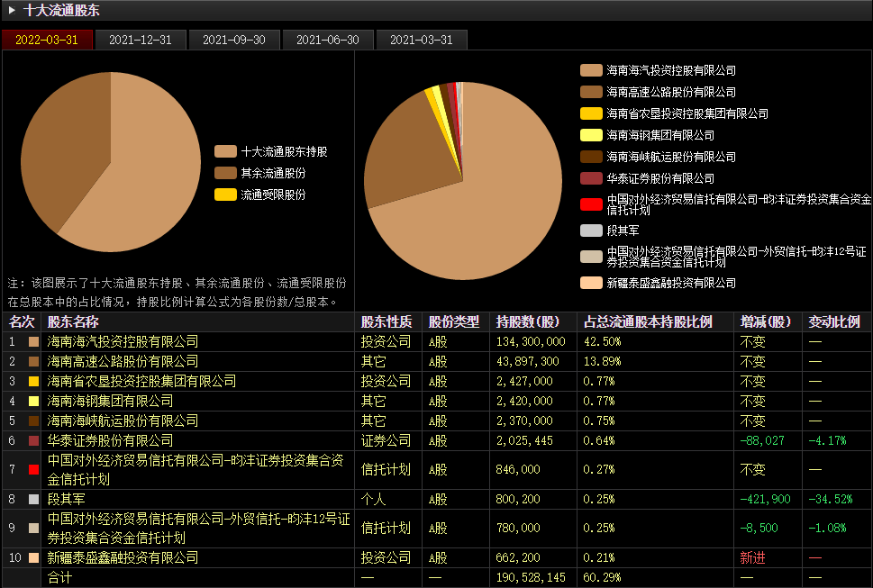The image size is (873, 588).
Task: Select change value -421,900
Action: pyautogui.click(x=766, y=499)
